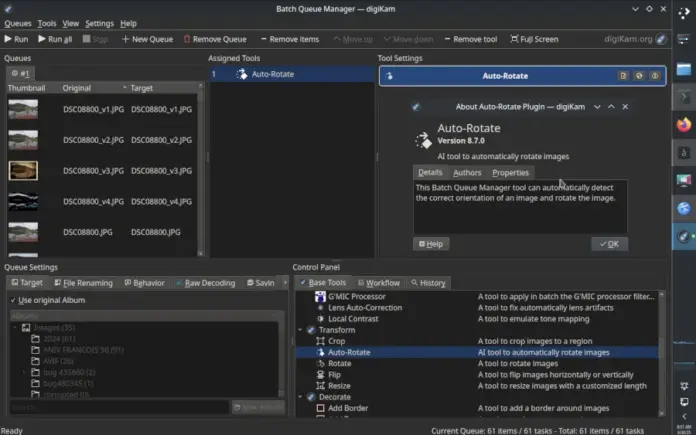Click the DSC08800_v2.JPG original name
This screenshot has width=696, height=435.
93,140
